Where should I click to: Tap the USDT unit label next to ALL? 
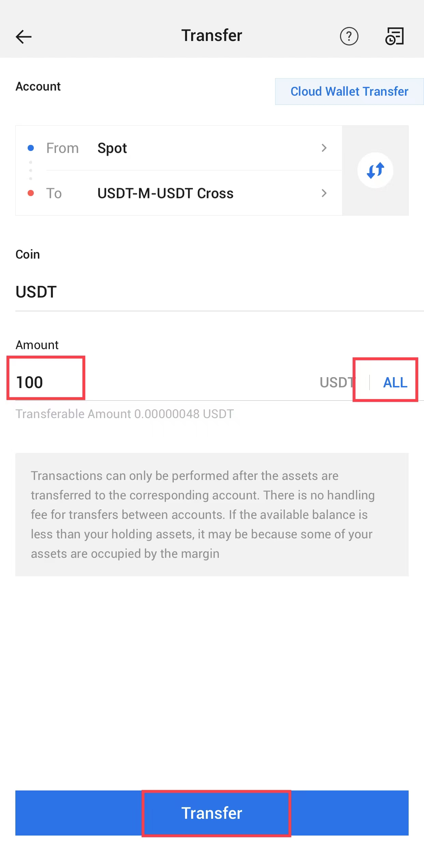tap(337, 382)
